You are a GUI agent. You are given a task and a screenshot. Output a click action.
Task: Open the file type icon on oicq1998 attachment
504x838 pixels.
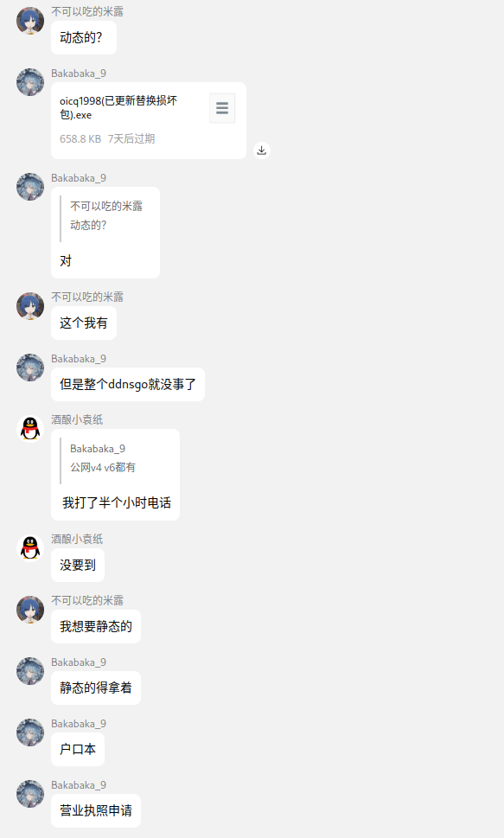point(222,108)
